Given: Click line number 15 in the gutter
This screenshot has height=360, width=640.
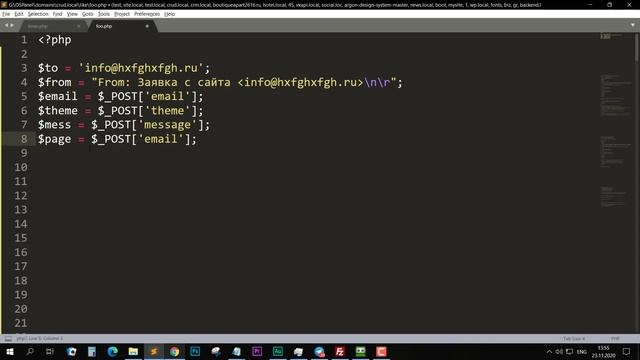Looking at the screenshot, I should [21, 238].
